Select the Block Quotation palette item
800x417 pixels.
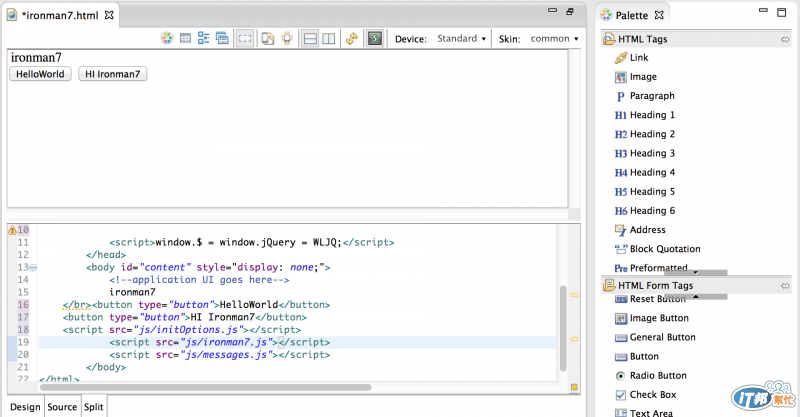click(658, 249)
